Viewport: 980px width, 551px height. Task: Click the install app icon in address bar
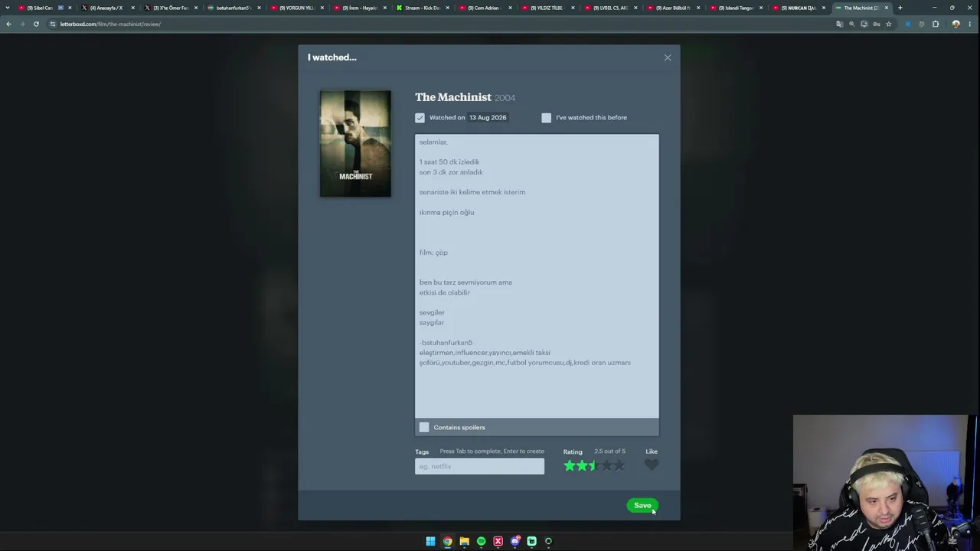pyautogui.click(x=864, y=24)
